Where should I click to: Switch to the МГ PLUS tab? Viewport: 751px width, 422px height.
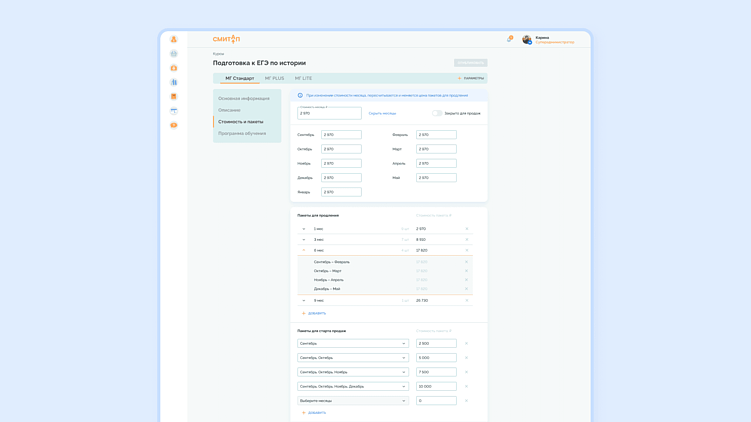[274, 78]
